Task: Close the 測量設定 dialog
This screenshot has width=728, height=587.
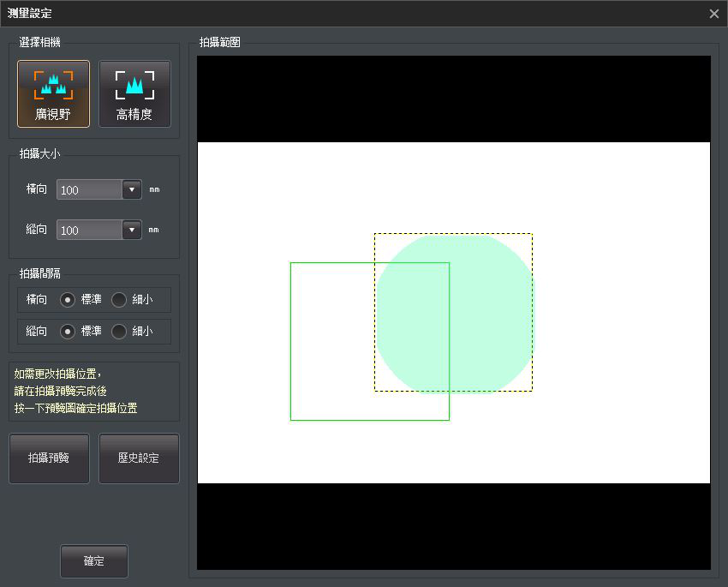Action: pyautogui.click(x=714, y=14)
